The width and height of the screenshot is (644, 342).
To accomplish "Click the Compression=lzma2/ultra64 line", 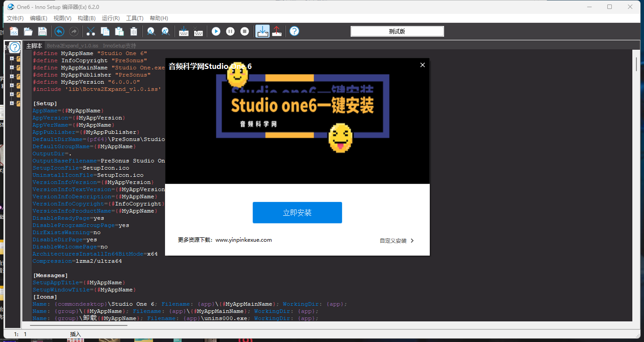I will (x=77, y=261).
